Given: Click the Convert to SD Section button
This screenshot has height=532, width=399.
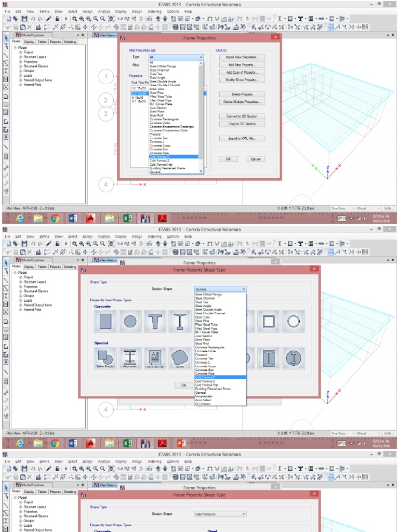Looking at the screenshot, I should pyautogui.click(x=242, y=116).
